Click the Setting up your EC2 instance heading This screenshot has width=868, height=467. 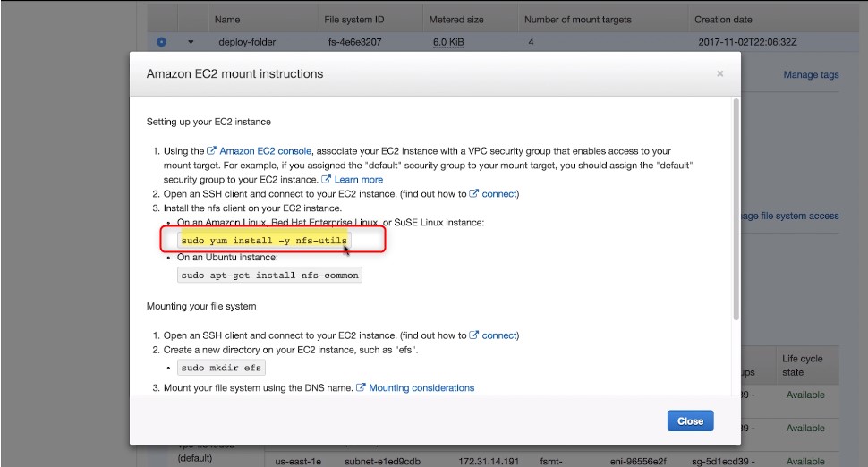pyautogui.click(x=208, y=122)
